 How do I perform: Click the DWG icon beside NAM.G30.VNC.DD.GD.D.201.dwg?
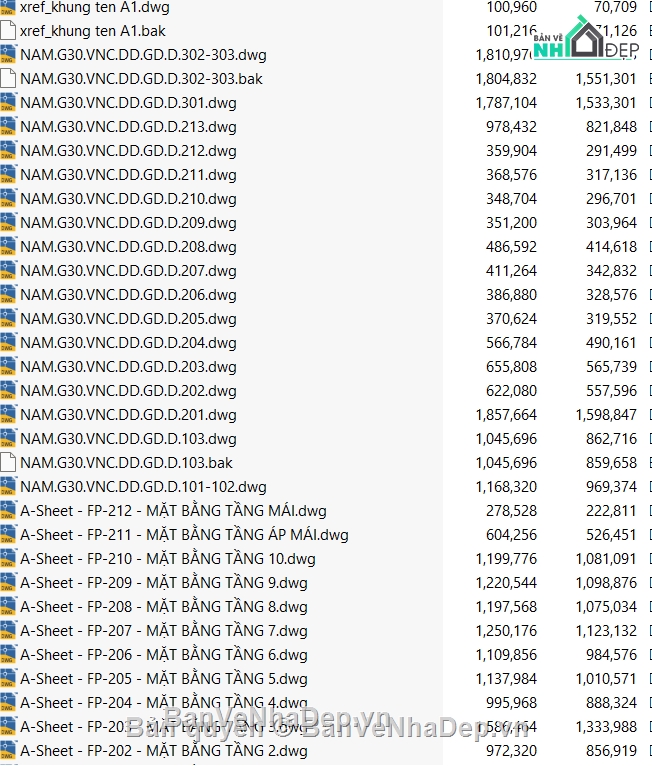point(8,414)
